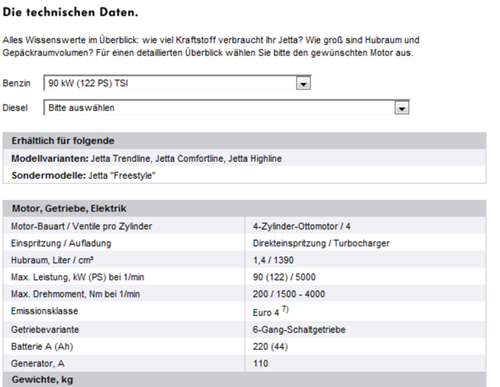500x387 pixels.
Task: Click the Diesel 'Bitte auswählen' selection field
Action: pos(227,108)
